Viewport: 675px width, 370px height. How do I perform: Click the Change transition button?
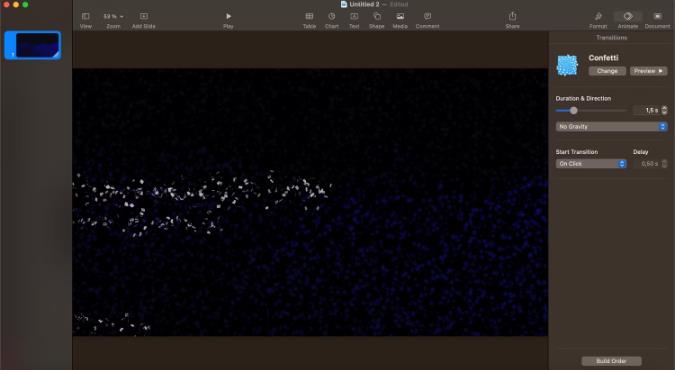(607, 71)
